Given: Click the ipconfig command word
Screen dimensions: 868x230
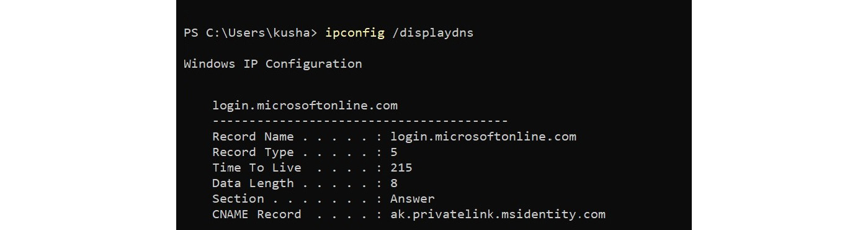Looking at the screenshot, I should point(355,33).
